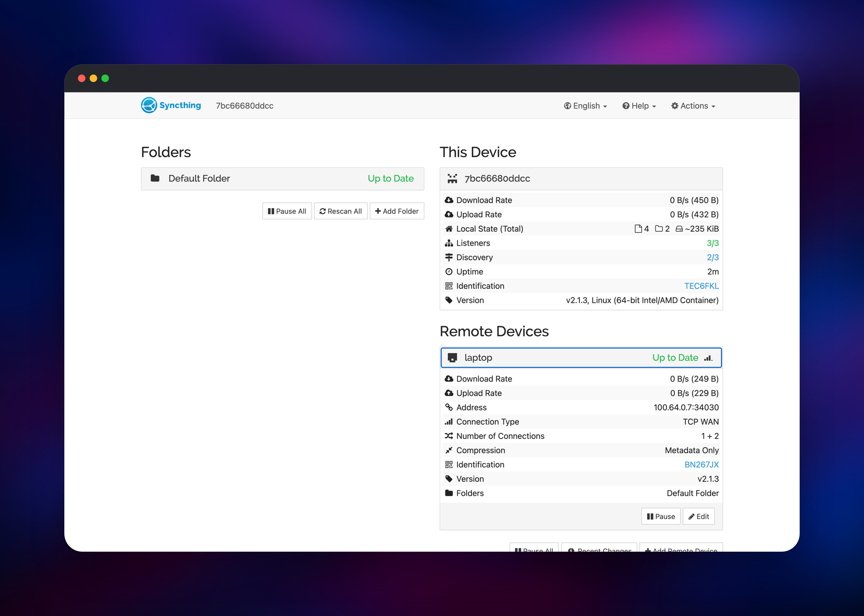
Task: Click laptop's version value v2.1.3
Action: click(708, 479)
